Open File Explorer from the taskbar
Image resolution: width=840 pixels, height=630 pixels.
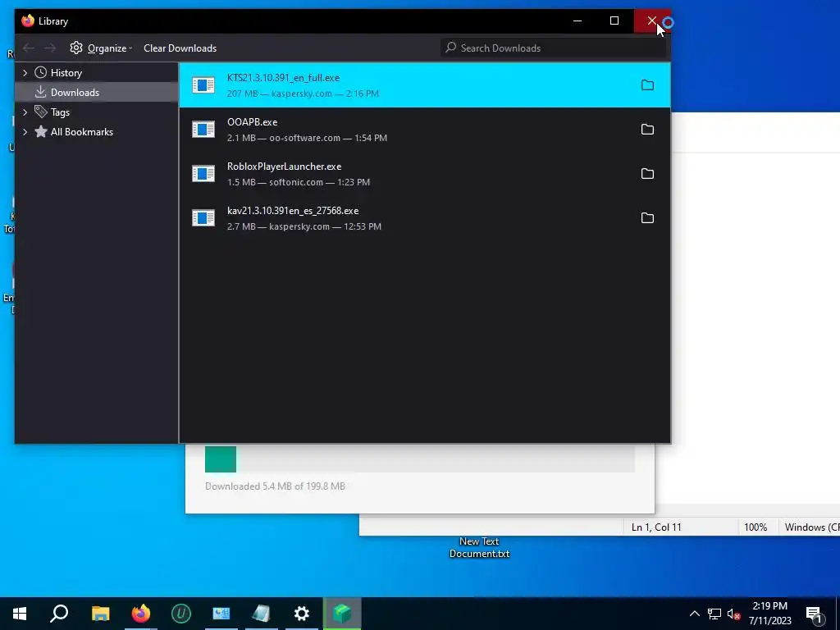(100, 614)
